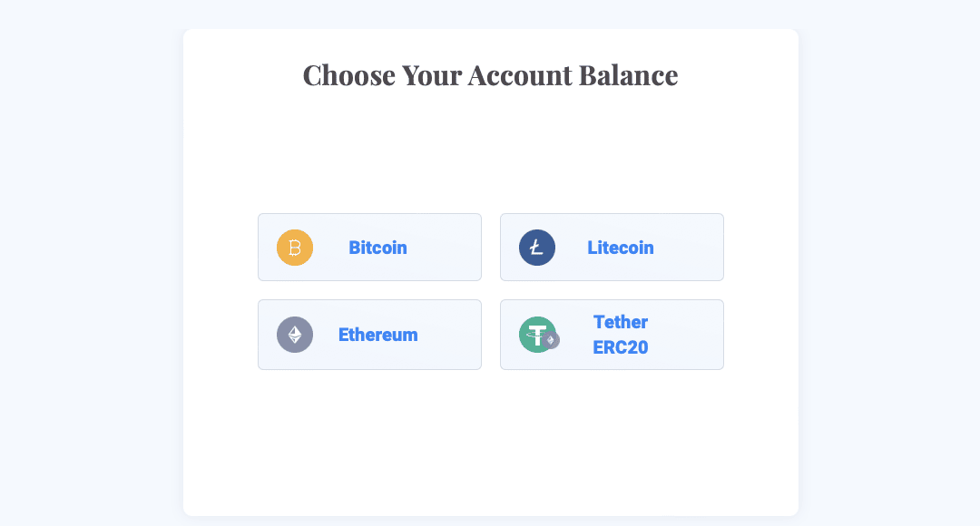This screenshot has height=526, width=980.
Task: Click the small Ethereum badge on the Tether icon
Action: point(551,340)
